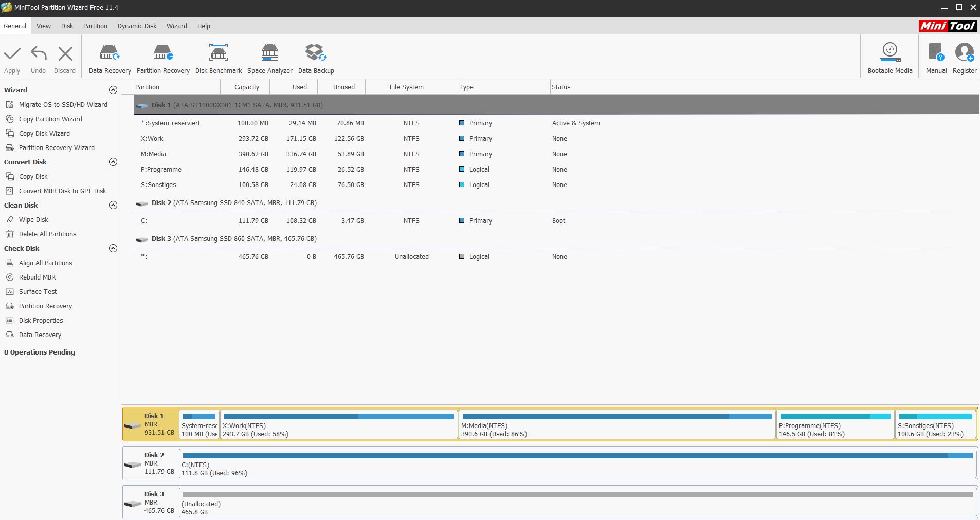Screen dimensions: 980x520
Task: Select the P:Programme block in disk map
Action: [x=836, y=424]
